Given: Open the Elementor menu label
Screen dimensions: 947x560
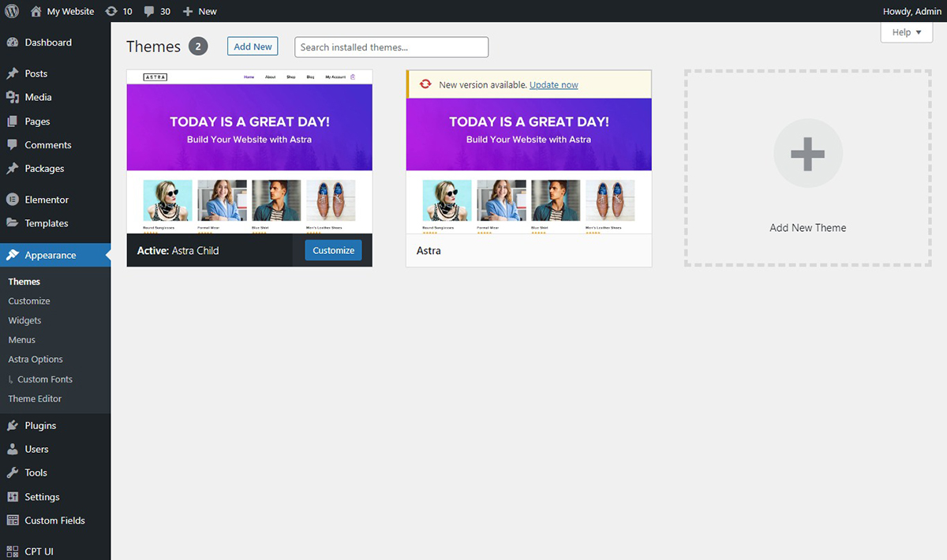Looking at the screenshot, I should coord(47,200).
